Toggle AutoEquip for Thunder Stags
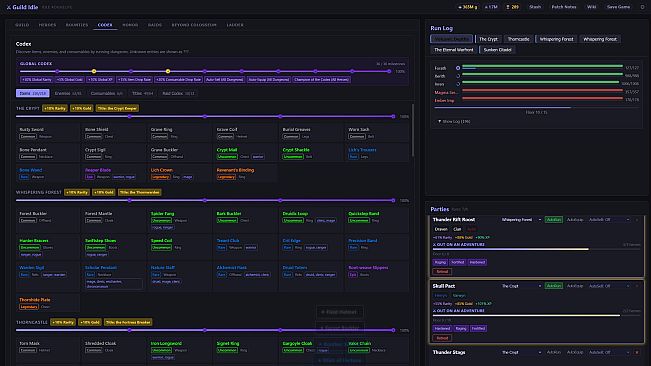 575,352
